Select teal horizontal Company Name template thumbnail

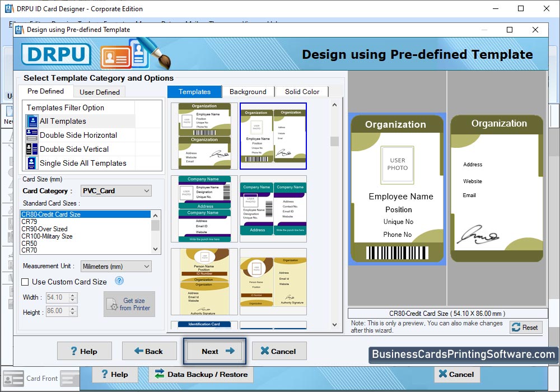point(204,209)
